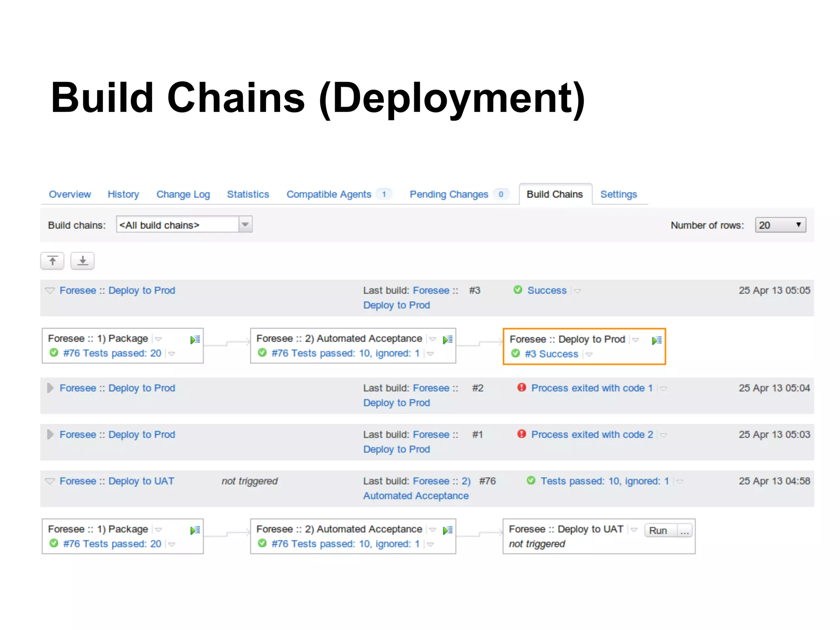
Task: Open the Success build result link
Action: (x=547, y=290)
